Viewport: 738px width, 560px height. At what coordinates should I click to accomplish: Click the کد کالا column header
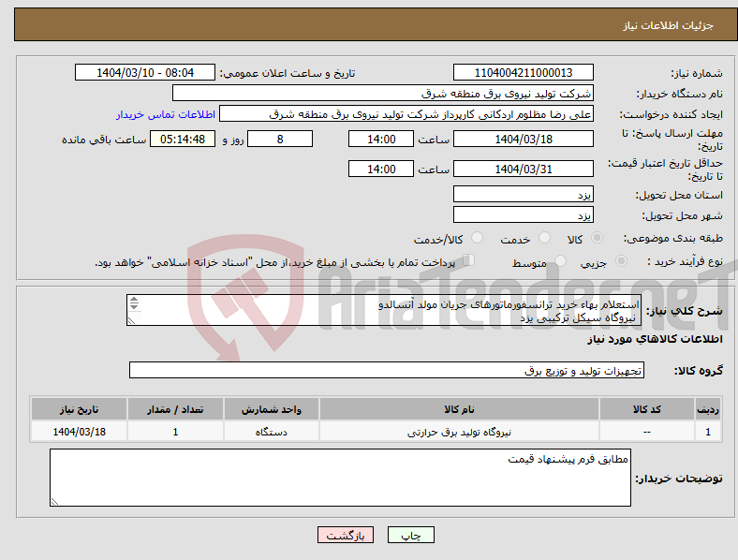pyautogui.click(x=647, y=409)
